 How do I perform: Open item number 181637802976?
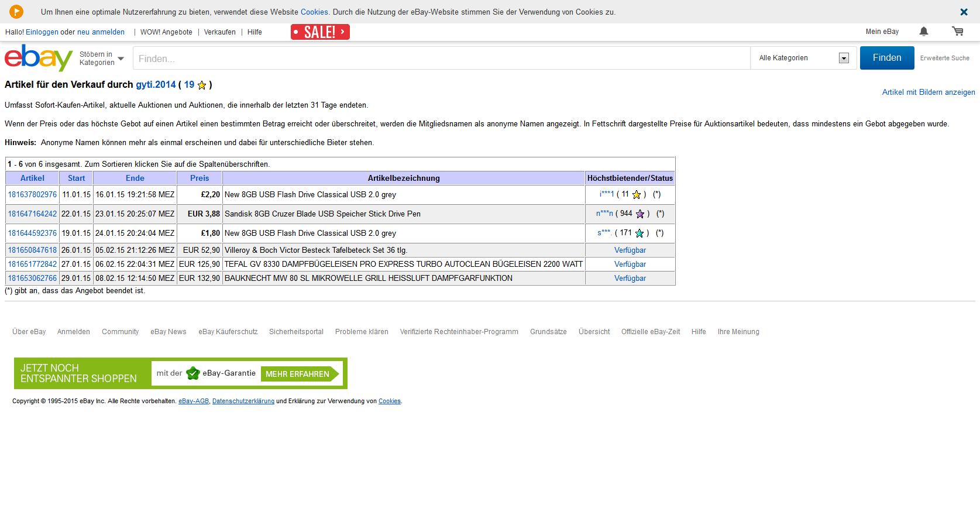(32, 195)
